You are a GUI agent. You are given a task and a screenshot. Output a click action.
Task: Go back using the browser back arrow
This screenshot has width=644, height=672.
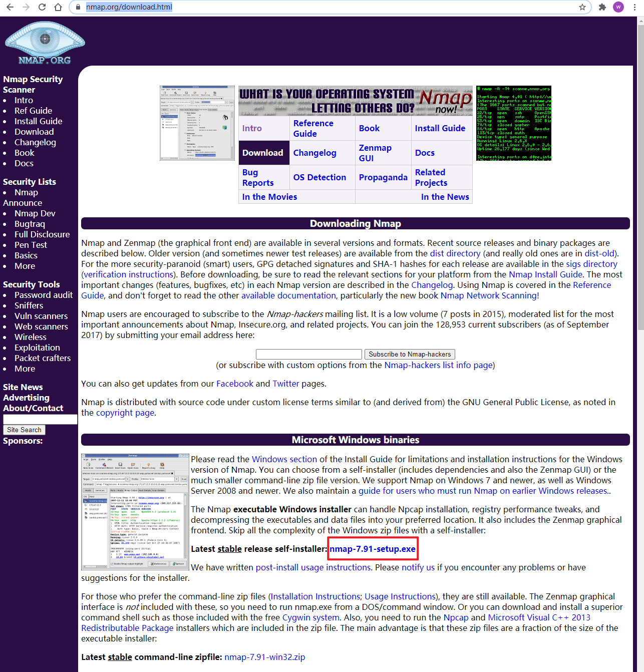tap(10, 7)
